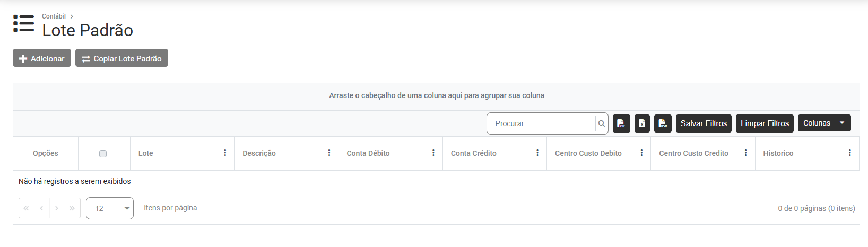
Task: Export the table as PDF
Action: [621, 124]
